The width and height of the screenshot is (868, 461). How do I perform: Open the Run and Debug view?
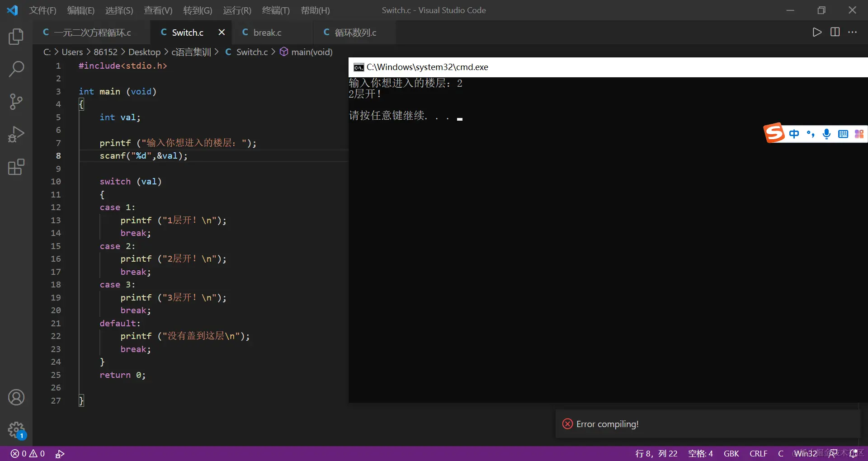click(x=16, y=134)
